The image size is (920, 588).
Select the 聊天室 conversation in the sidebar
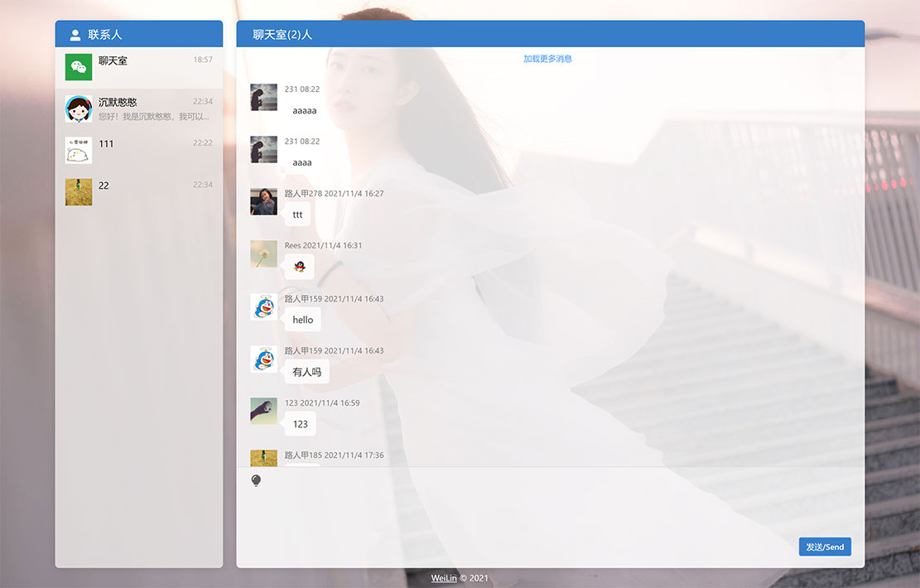point(138,67)
